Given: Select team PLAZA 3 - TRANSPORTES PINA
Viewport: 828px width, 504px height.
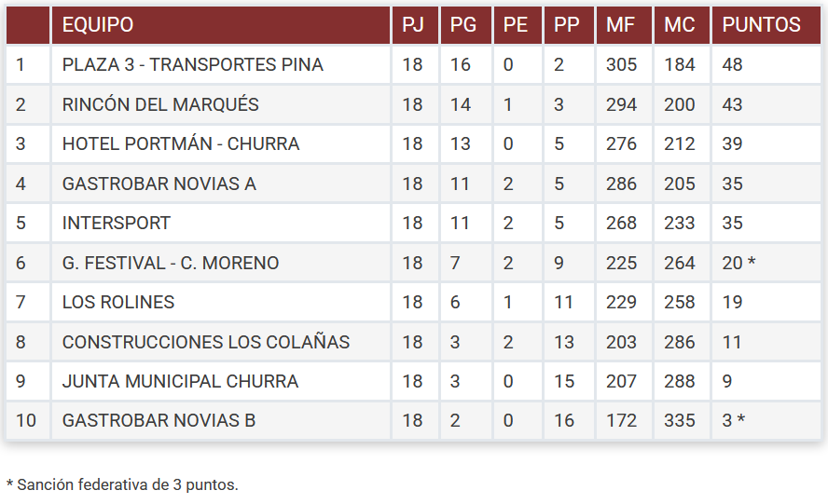Looking at the screenshot, I should click(193, 65).
